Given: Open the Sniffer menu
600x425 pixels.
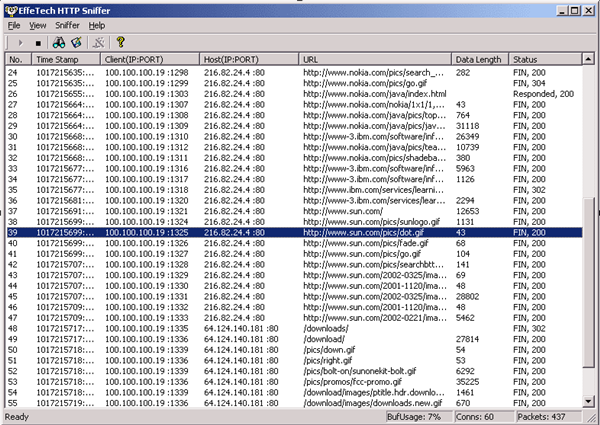Looking at the screenshot, I should (67, 26).
